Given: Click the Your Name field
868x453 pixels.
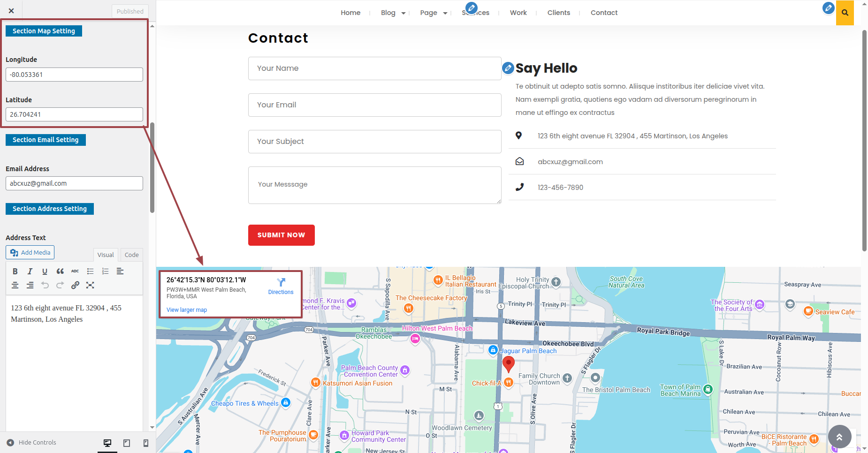Looking at the screenshot, I should (374, 68).
